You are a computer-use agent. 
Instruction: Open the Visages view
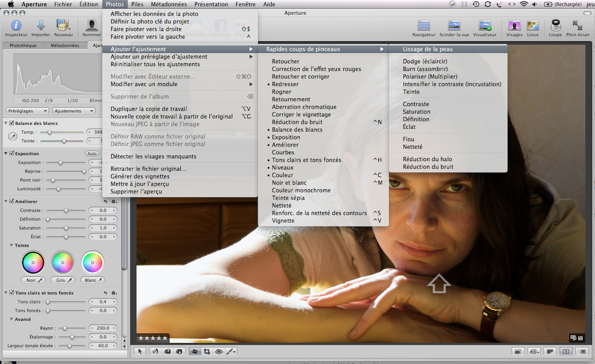(x=514, y=25)
